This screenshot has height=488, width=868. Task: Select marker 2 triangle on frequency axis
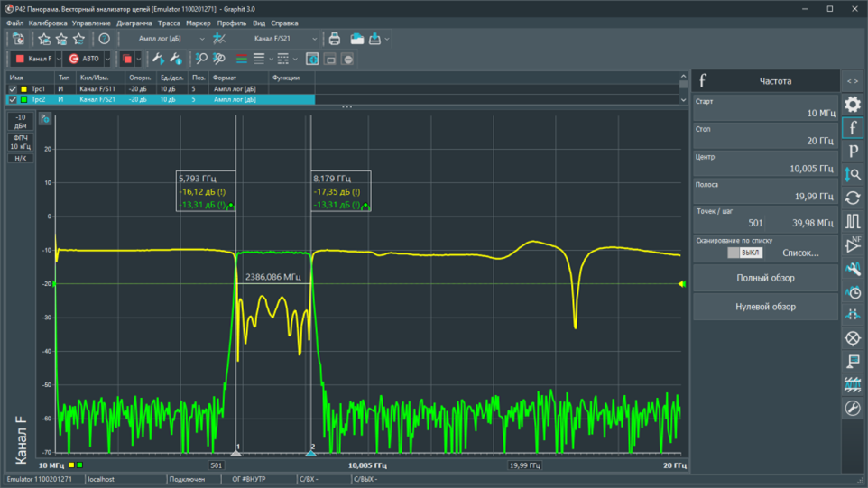point(311,453)
